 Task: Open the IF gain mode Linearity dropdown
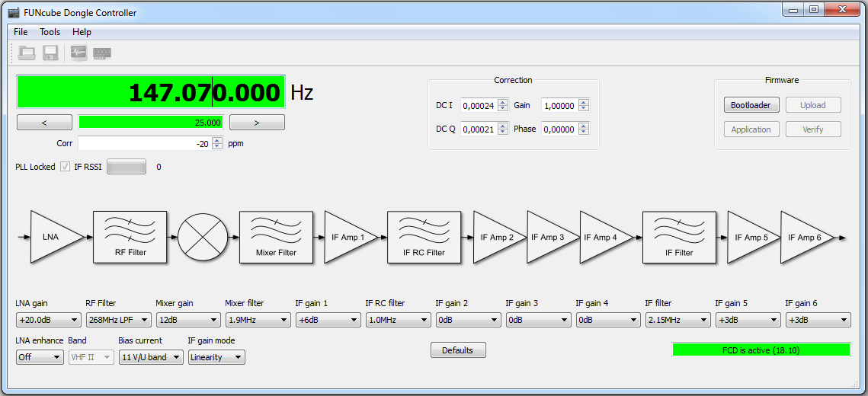pos(216,357)
